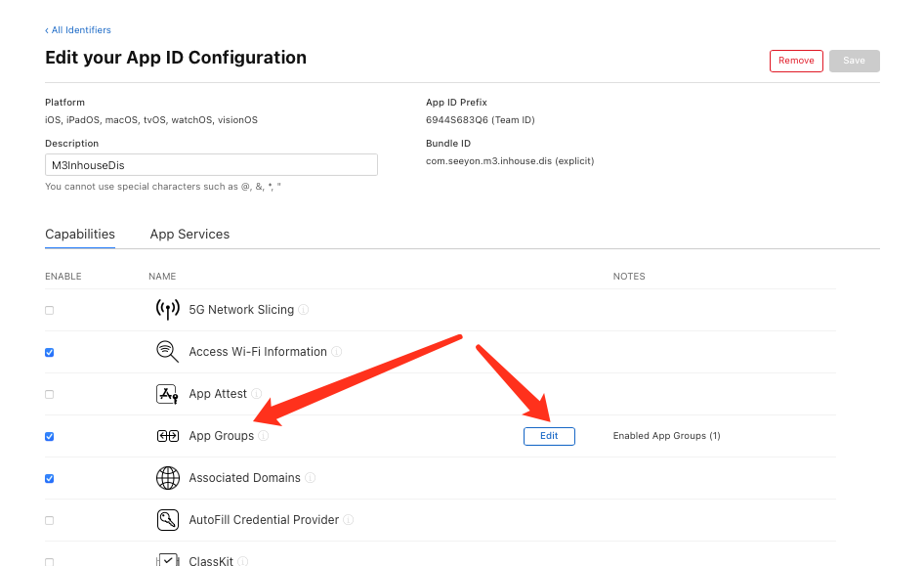The width and height of the screenshot is (924, 566).
Task: Click the Access Wi-Fi Information magnifier icon
Action: pyautogui.click(x=167, y=351)
